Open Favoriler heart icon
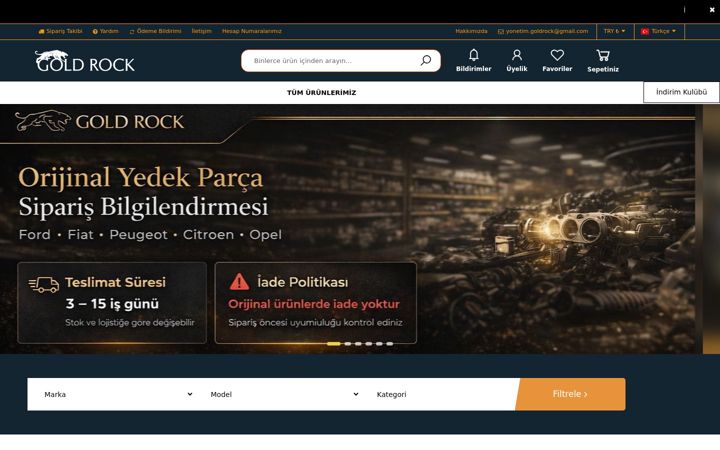720x450 pixels. coord(557,61)
